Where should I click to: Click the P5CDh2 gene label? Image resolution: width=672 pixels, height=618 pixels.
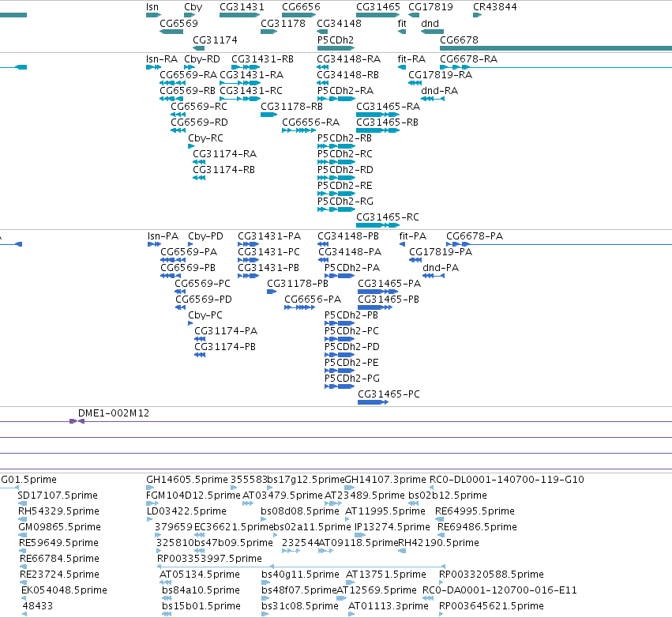click(x=336, y=40)
